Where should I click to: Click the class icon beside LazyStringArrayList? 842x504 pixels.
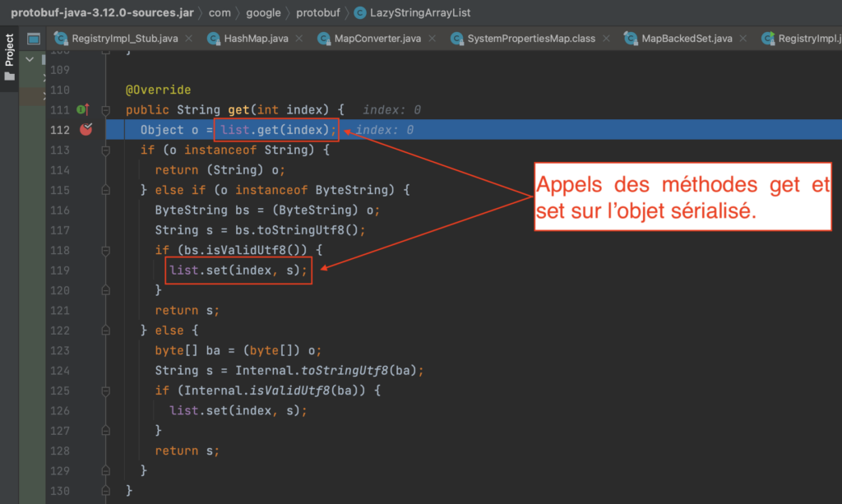360,13
